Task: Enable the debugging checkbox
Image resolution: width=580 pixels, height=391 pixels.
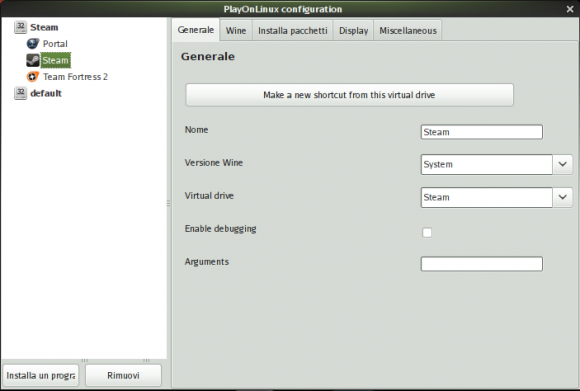Action: [x=427, y=233]
